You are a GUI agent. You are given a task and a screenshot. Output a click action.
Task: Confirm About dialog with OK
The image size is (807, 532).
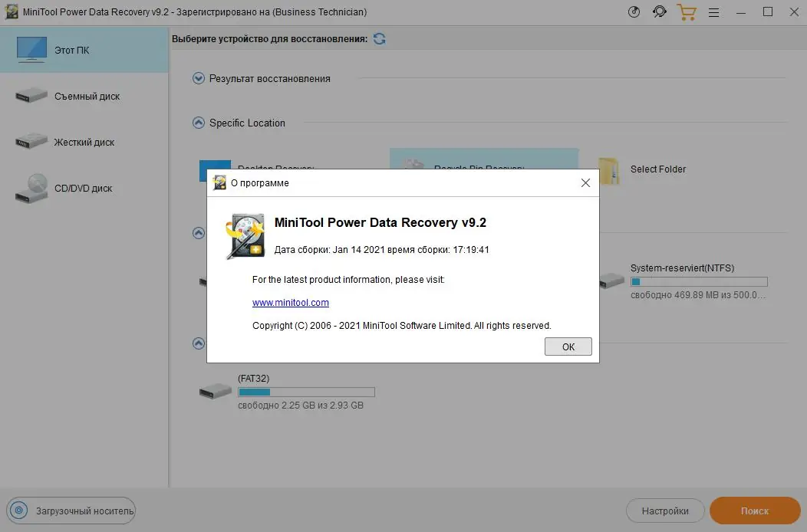pos(568,346)
